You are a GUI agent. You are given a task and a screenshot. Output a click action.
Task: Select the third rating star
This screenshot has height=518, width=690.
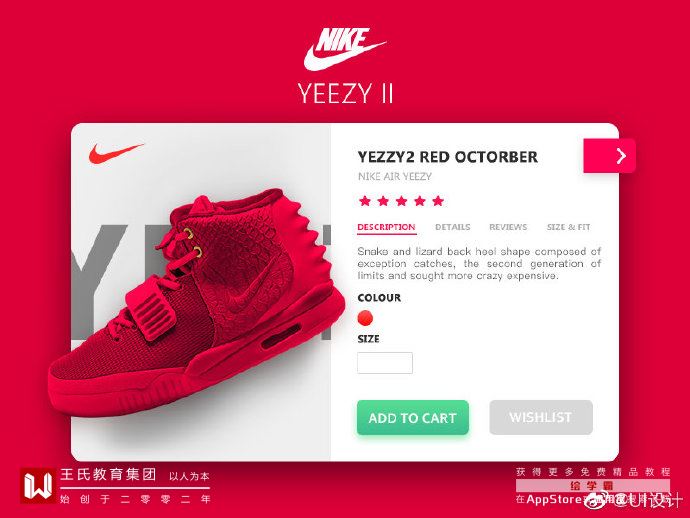point(401,201)
